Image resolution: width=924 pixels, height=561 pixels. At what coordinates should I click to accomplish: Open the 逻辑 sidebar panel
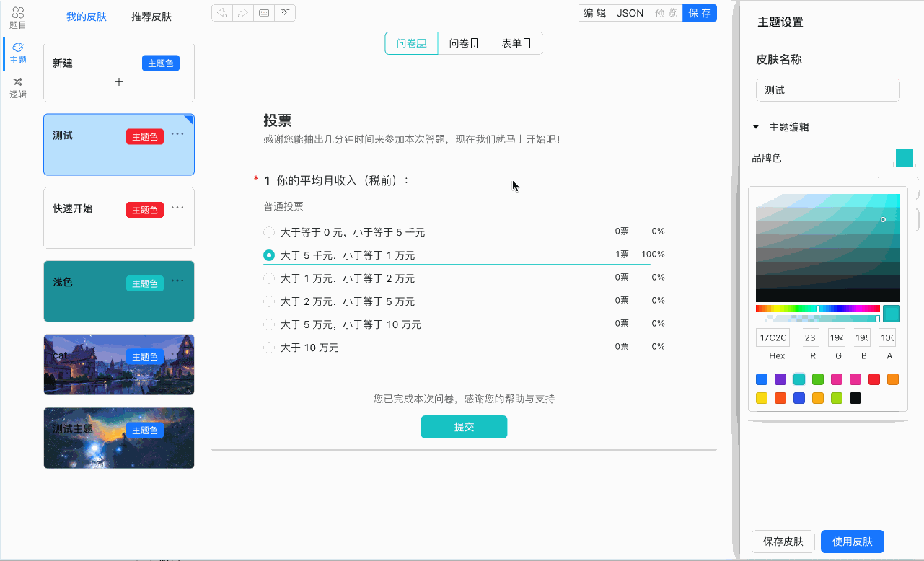17,85
